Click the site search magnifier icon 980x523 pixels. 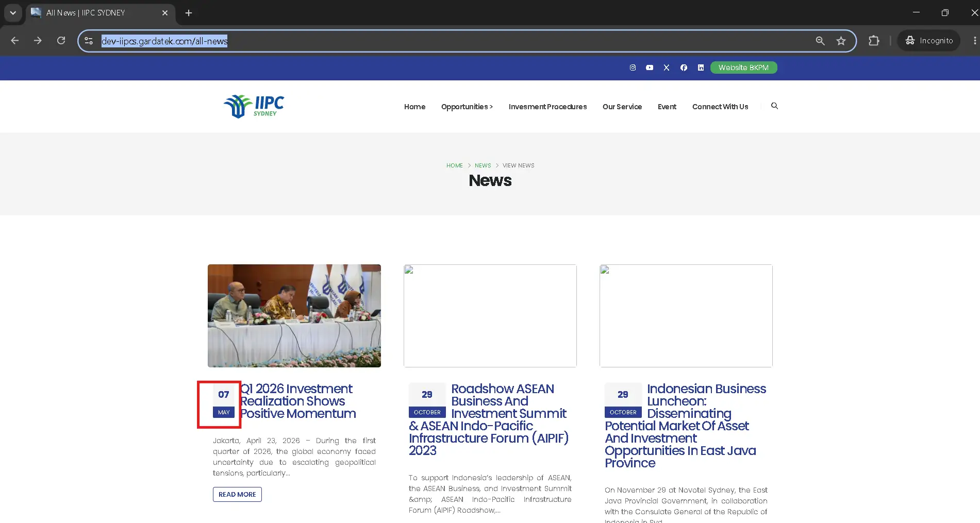point(774,106)
